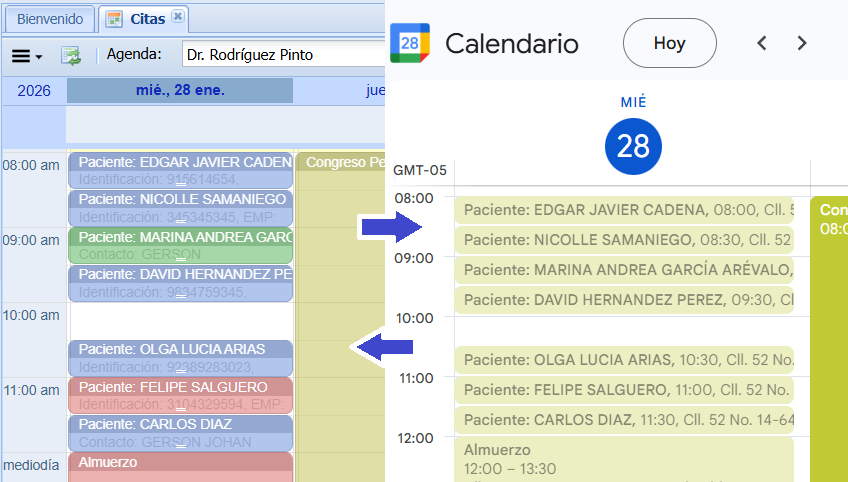Screen dimensions: 848x482
Task: Click the Hoy button
Action: 669,43
